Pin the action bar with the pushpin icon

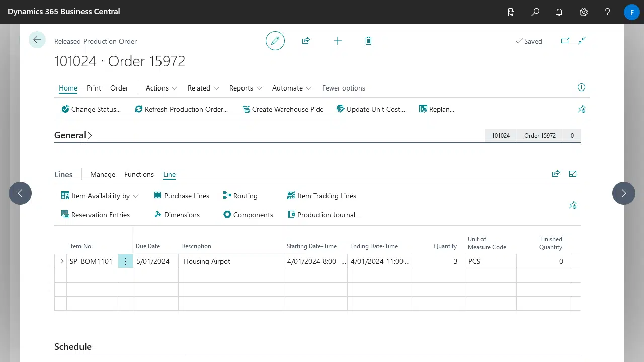coord(582,109)
